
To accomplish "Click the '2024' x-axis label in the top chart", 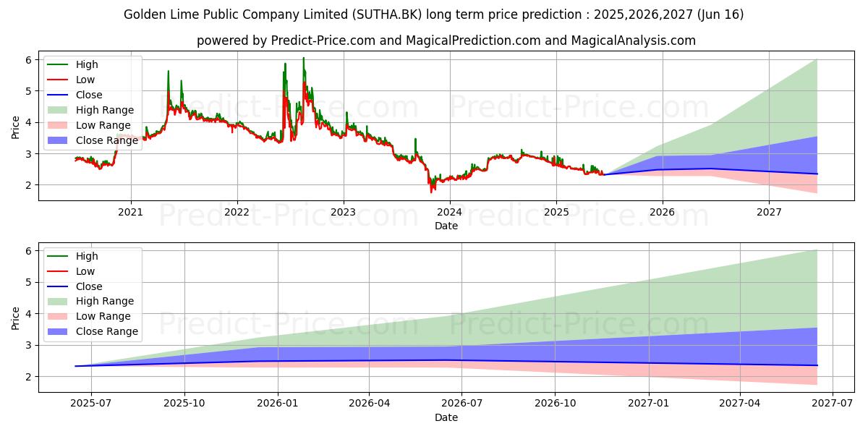I will point(450,212).
